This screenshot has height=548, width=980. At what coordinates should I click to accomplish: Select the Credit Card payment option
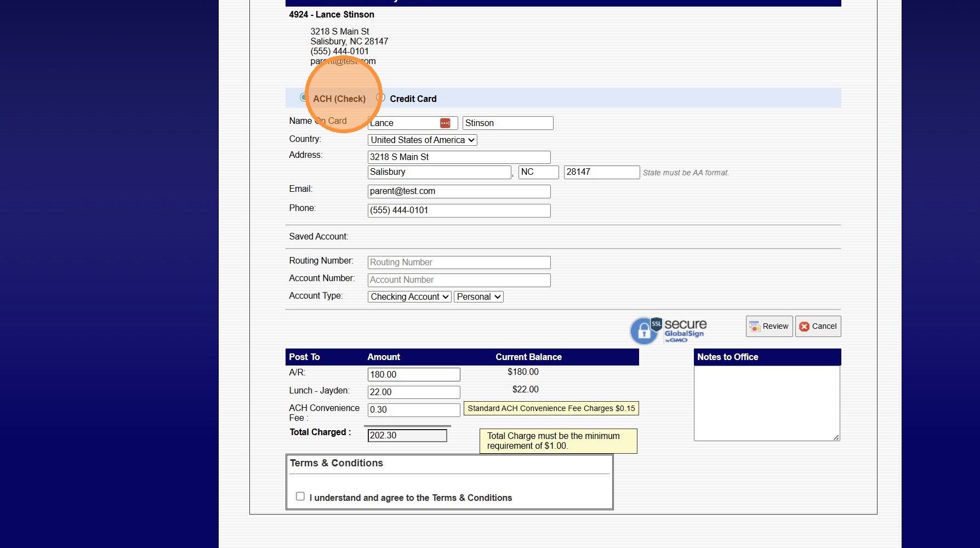(380, 98)
